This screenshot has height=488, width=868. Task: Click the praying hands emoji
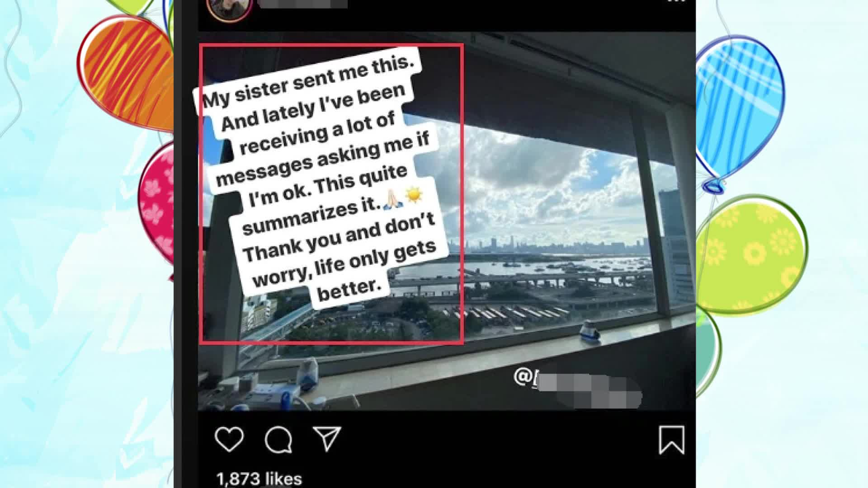tap(392, 200)
